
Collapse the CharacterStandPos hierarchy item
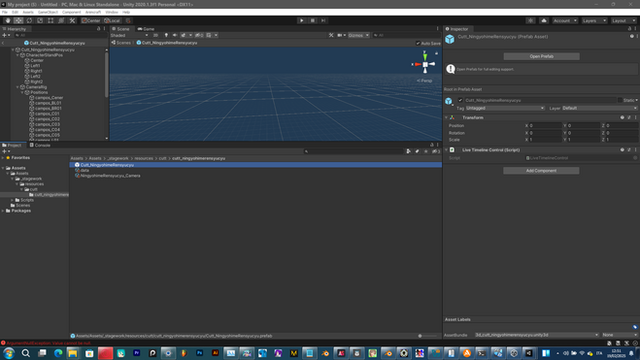tap(18, 55)
